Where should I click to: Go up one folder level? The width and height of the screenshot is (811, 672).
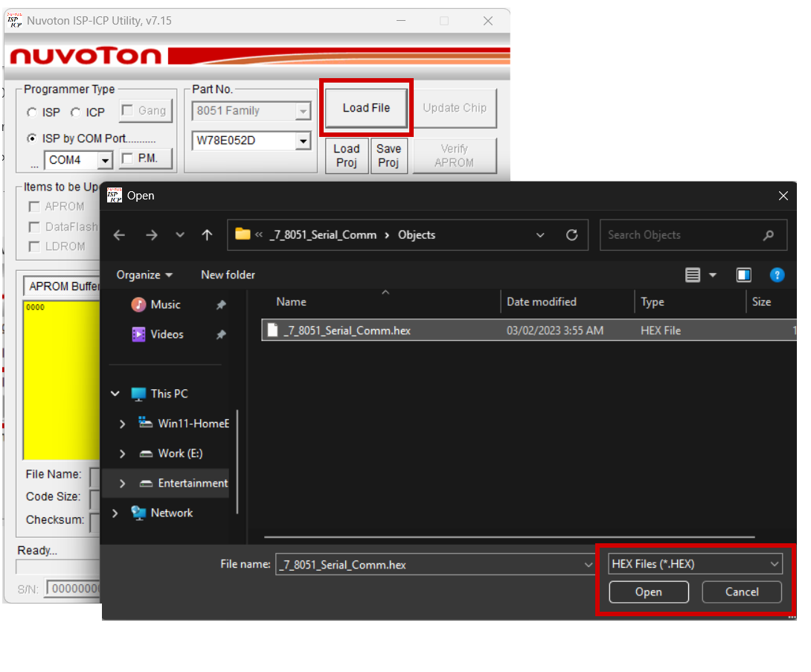[207, 235]
